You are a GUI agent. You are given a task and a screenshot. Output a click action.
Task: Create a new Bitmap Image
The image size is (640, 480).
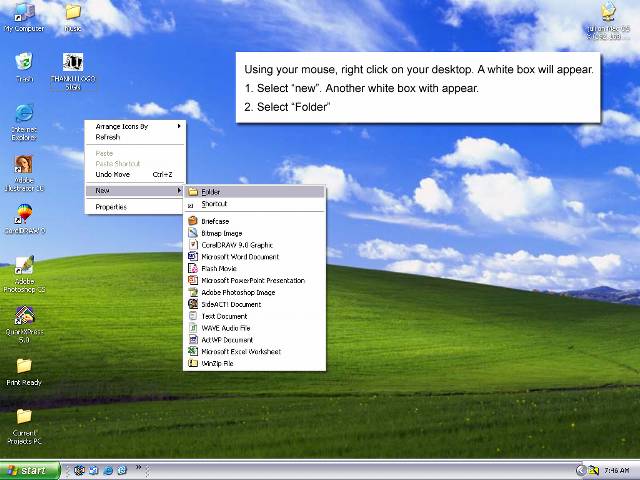point(255,233)
